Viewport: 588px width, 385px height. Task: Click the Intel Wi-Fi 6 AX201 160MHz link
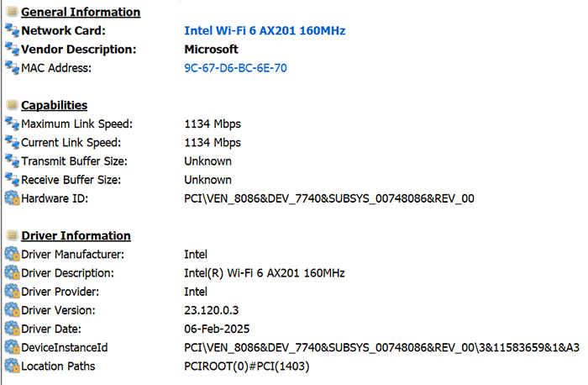click(265, 31)
